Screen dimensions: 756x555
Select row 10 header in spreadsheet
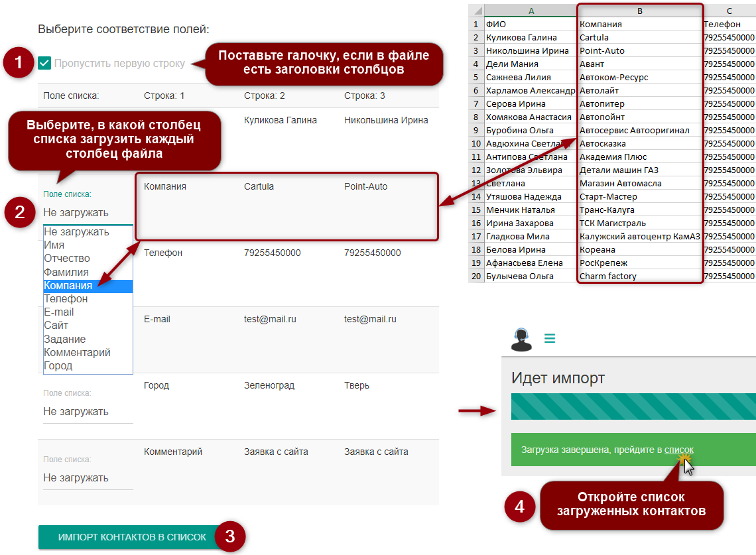point(476,143)
